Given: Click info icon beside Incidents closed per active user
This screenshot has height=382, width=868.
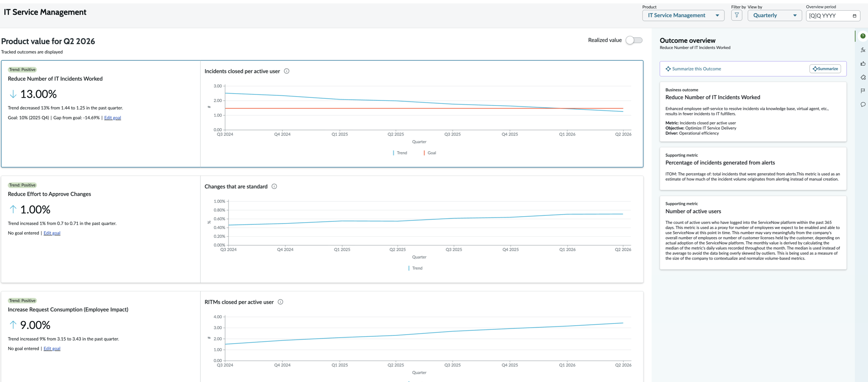Looking at the screenshot, I should pos(287,71).
